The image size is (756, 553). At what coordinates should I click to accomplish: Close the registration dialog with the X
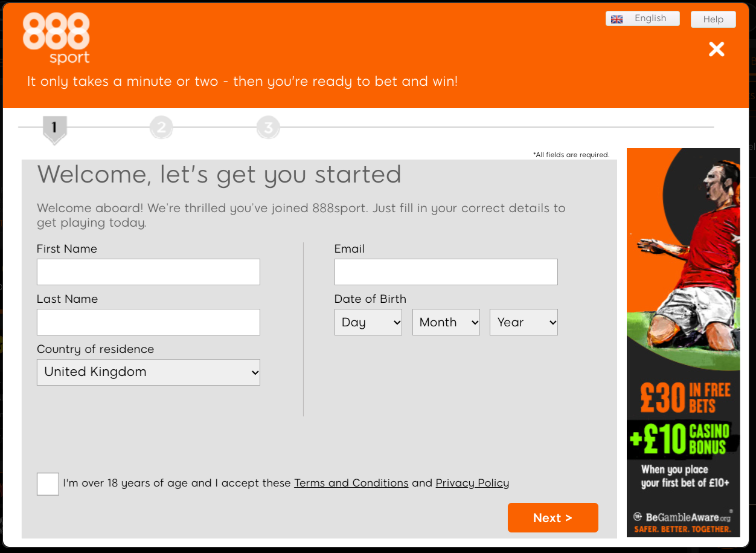717,49
